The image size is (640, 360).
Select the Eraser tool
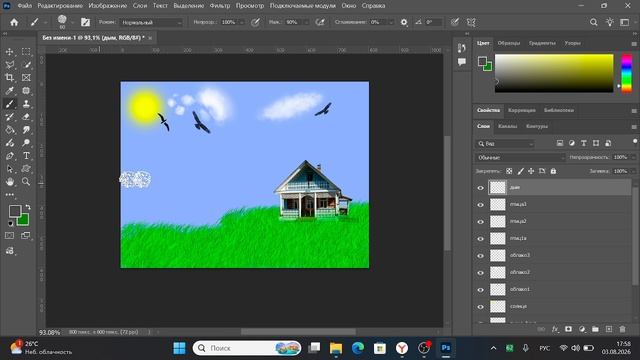pos(26,117)
